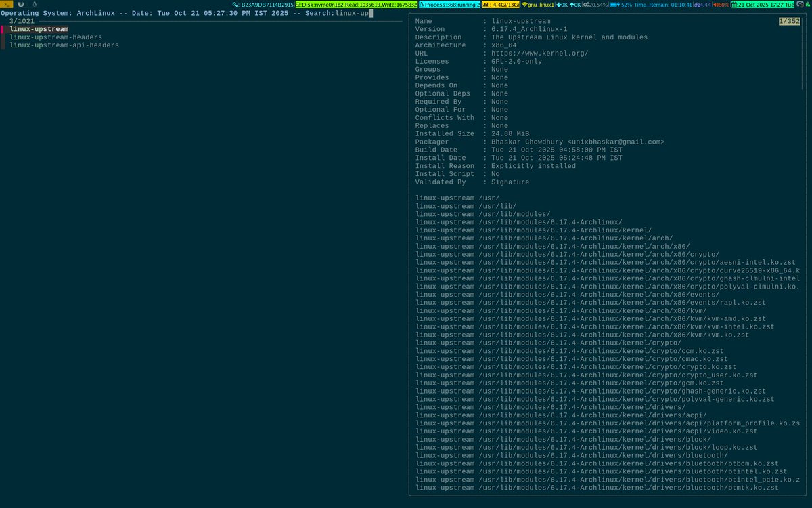
Task: Click the download speed arrow showing 0K
Action: [x=563, y=4]
